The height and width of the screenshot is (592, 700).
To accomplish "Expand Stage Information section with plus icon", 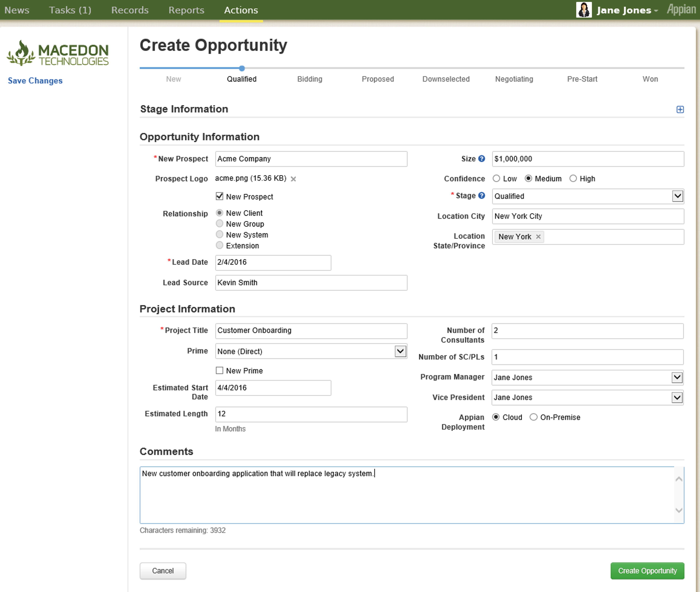I will pyautogui.click(x=680, y=109).
